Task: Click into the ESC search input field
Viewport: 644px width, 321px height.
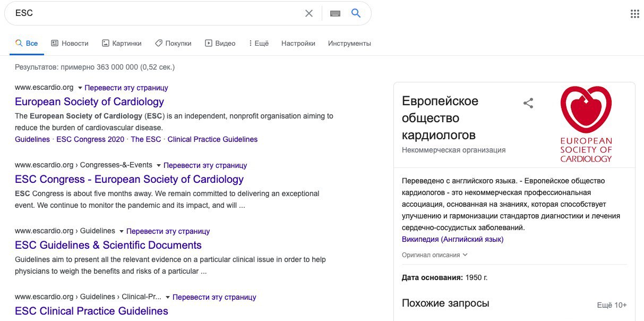Action: 157,13
